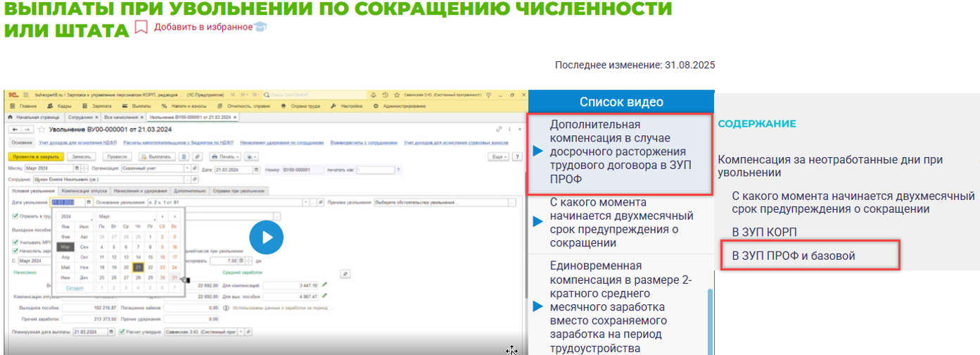Open video 'Единовременная компенсация в размере 2-кратного'
Image resolution: width=980 pixels, height=355 pixels.
[x=622, y=306]
